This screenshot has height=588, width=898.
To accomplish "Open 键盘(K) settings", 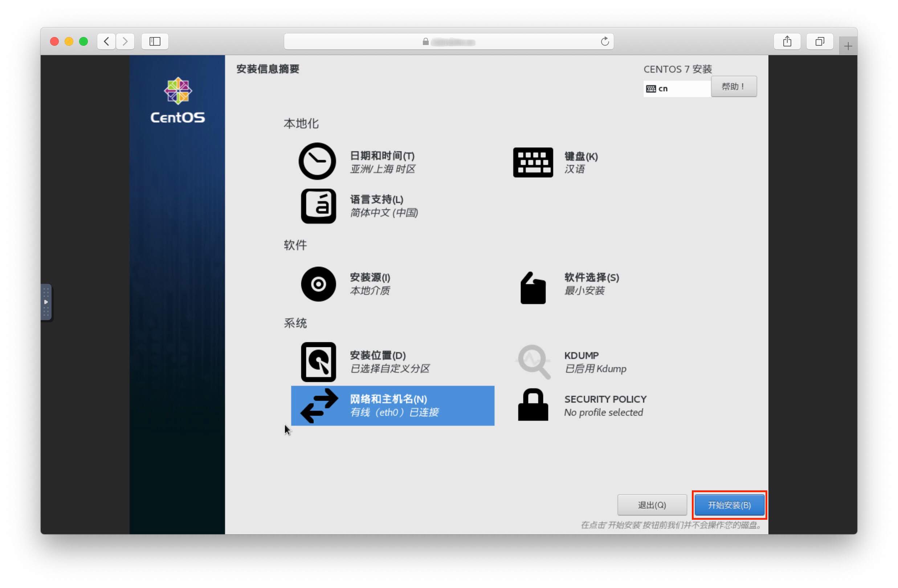I will click(581, 156).
